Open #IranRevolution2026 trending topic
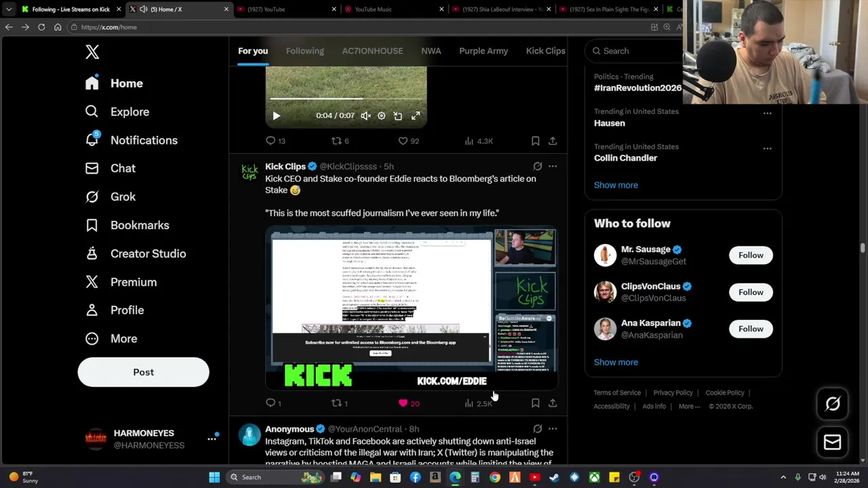 pyautogui.click(x=637, y=88)
